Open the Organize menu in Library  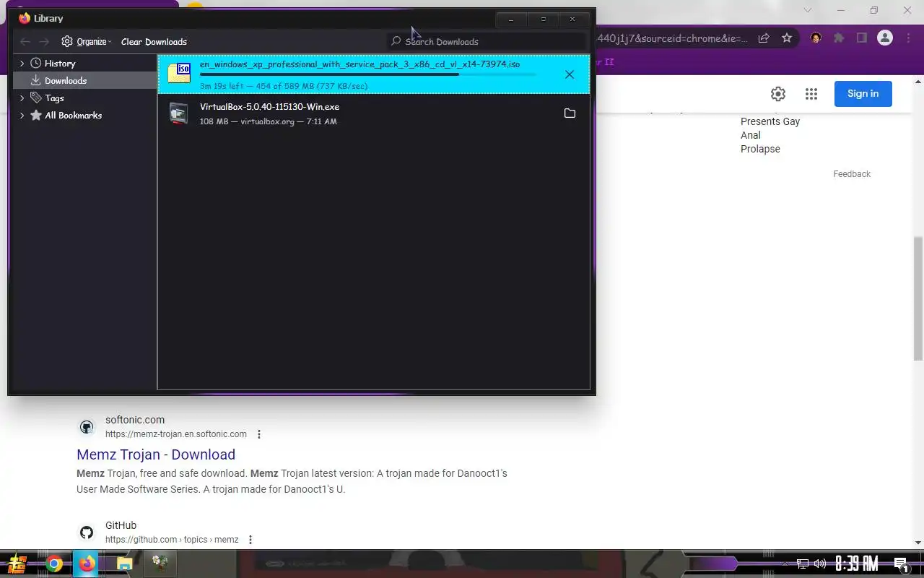point(86,42)
